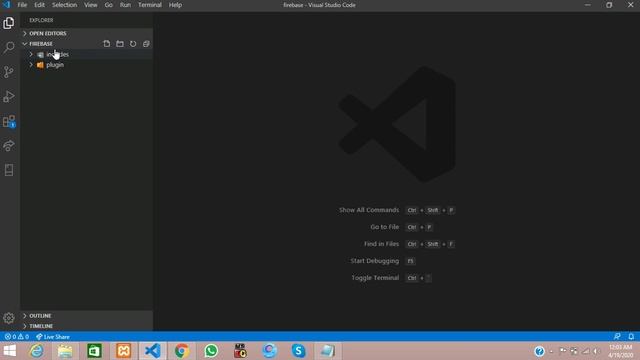
Task: Create a new file in FIREBASE folder
Action: (107, 44)
